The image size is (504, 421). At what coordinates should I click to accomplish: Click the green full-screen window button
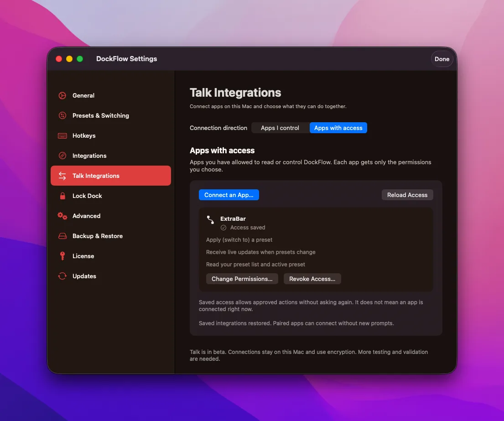(x=80, y=59)
